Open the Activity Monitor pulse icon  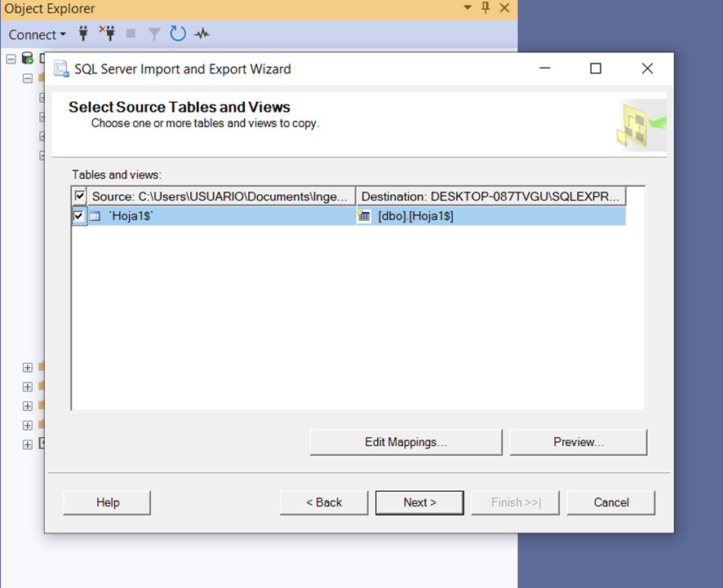coord(202,33)
